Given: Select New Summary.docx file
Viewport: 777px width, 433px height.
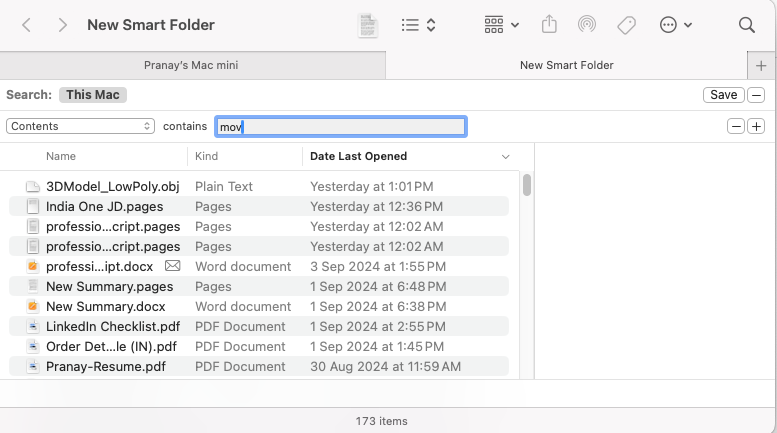Looking at the screenshot, I should coord(106,307).
